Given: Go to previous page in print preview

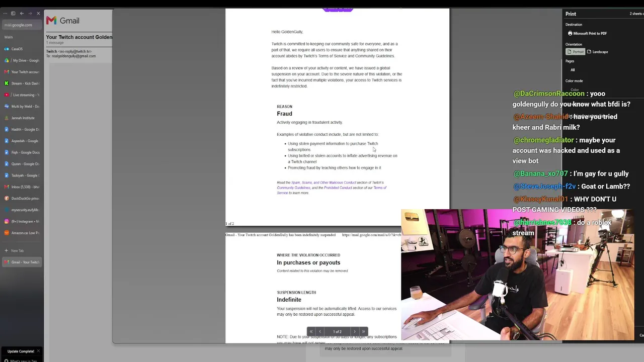Looking at the screenshot, I should pyautogui.click(x=320, y=331).
